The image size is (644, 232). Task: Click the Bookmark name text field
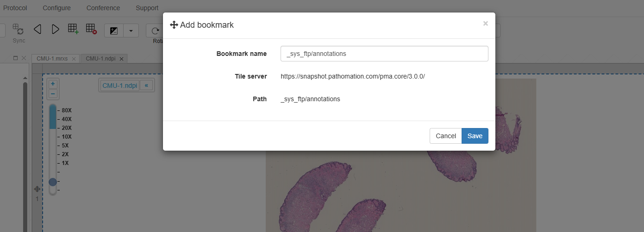[384, 54]
